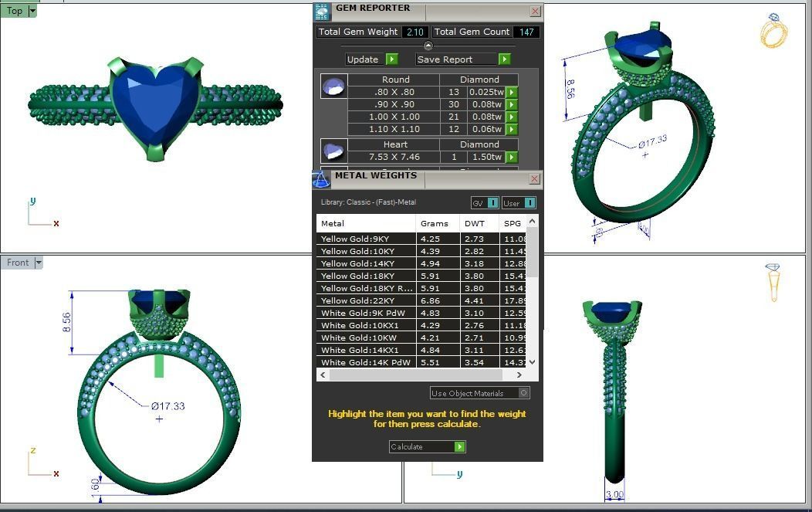Click the metal list right scroll arrow
Viewport: 812px width, 512px height.
pyautogui.click(x=519, y=375)
